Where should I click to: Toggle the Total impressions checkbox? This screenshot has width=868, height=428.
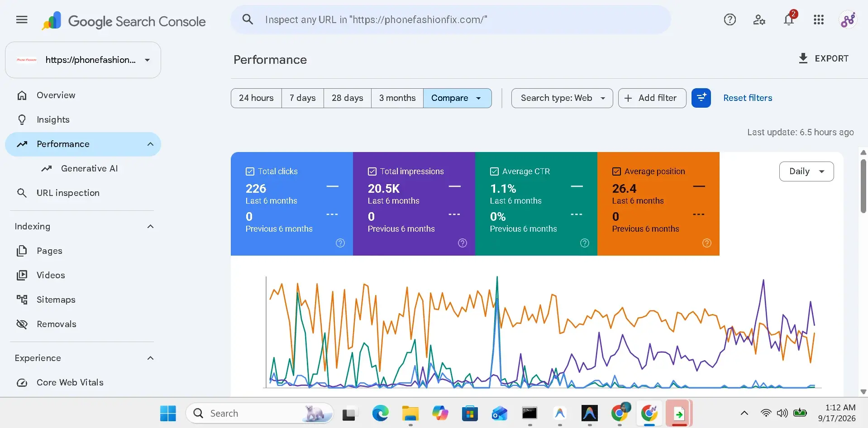coord(372,171)
